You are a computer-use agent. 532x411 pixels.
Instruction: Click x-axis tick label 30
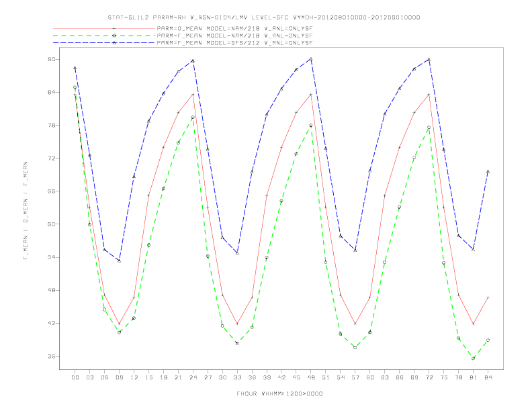(222, 377)
